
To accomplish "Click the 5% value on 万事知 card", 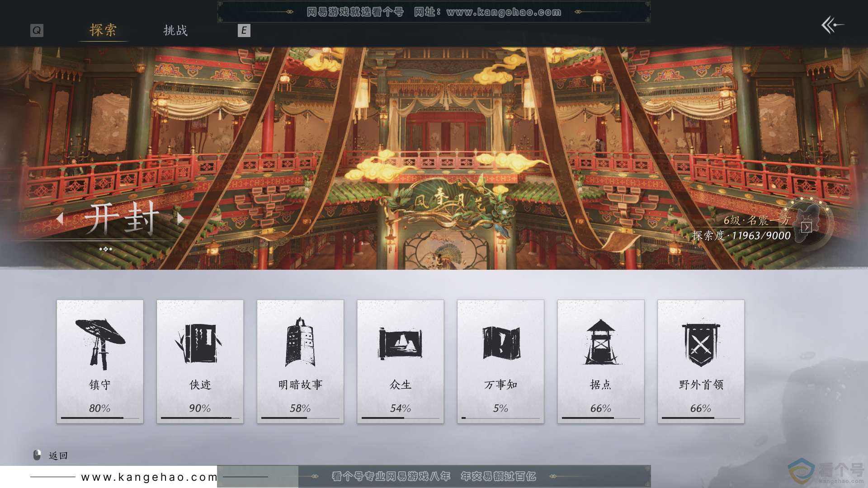I will coord(501,408).
